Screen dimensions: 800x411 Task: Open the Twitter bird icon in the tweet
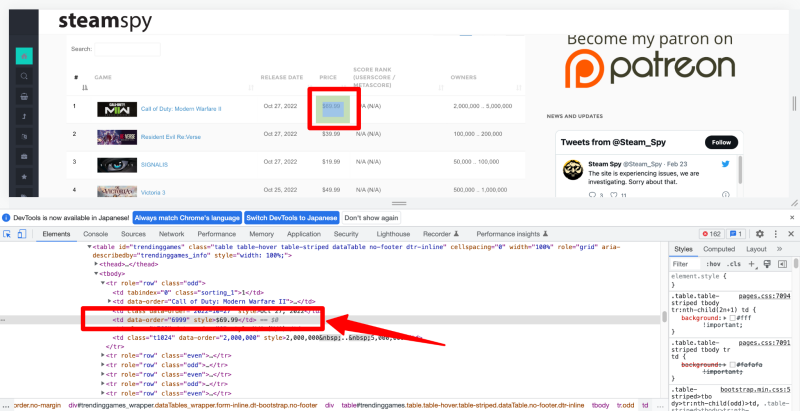tap(726, 164)
